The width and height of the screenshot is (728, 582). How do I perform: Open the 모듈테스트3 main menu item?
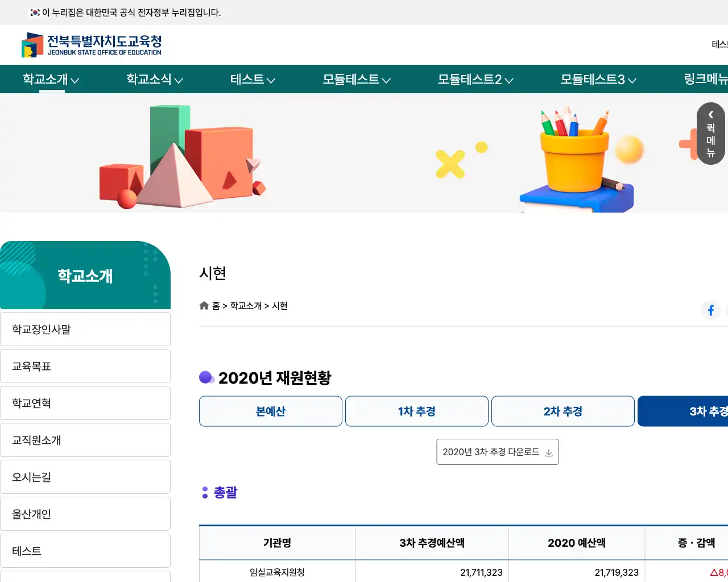(593, 80)
